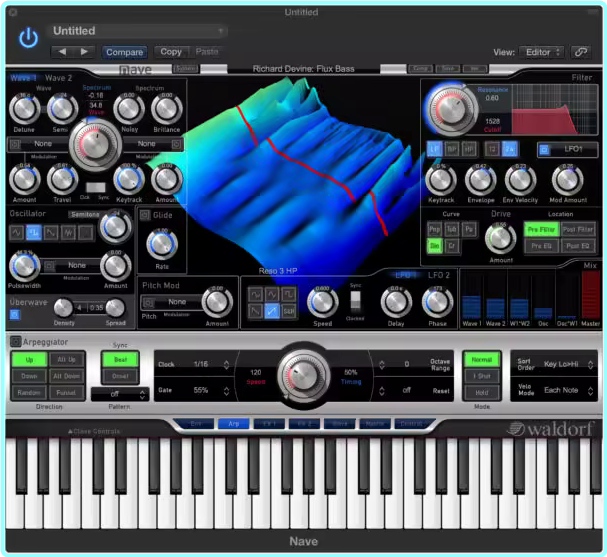Adjust the Wave 1 mix fader
Screen dimensions: 607x557
(471, 296)
